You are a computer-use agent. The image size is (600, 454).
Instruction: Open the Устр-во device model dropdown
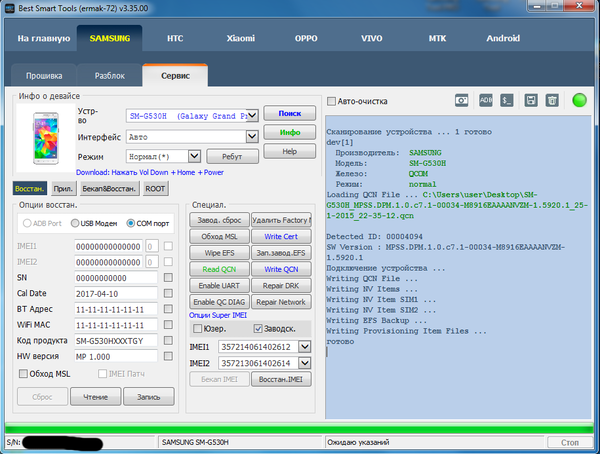(x=253, y=116)
